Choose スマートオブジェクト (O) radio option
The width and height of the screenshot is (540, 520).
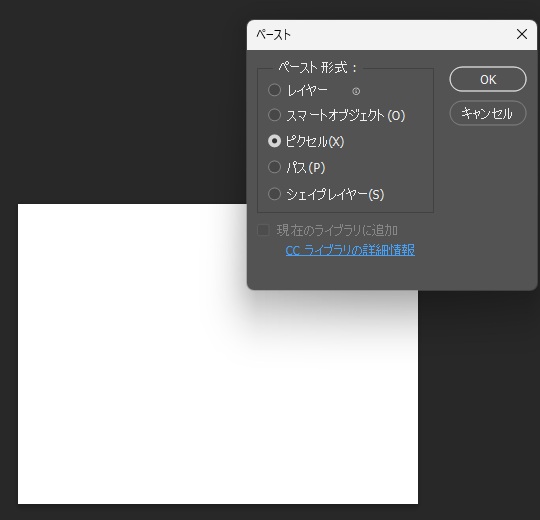[x=274, y=115]
